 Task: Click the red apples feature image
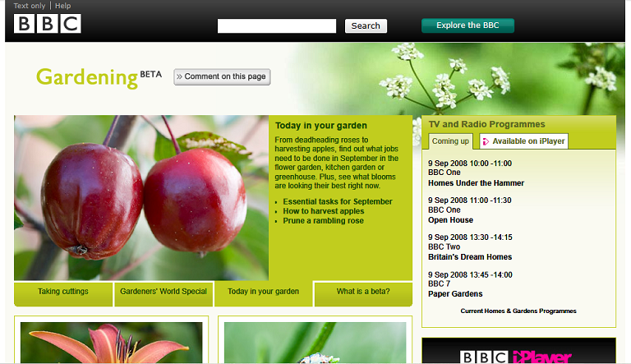[141, 198]
